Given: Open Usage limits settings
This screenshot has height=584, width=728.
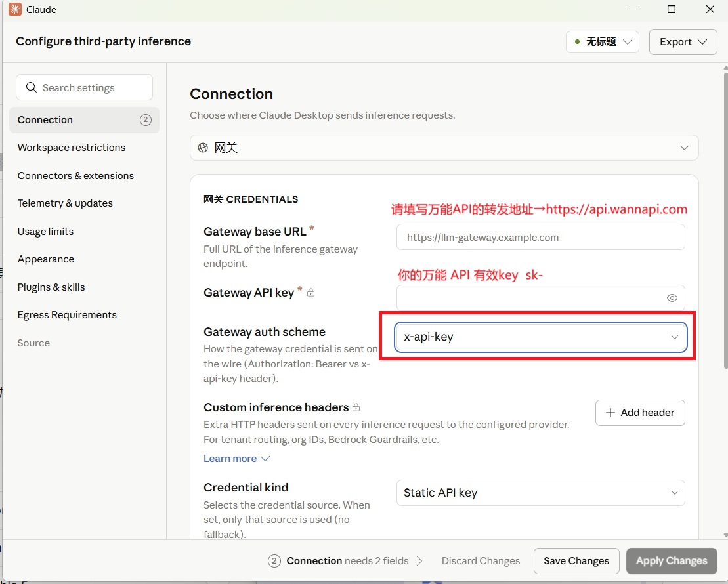Looking at the screenshot, I should click(45, 231).
